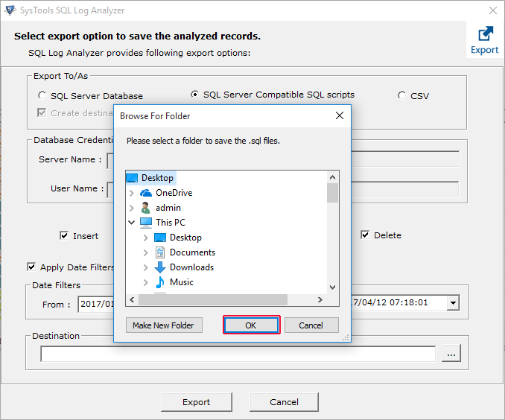505x420 pixels.
Task: Expand the Documents tree node
Action: pyautogui.click(x=145, y=252)
